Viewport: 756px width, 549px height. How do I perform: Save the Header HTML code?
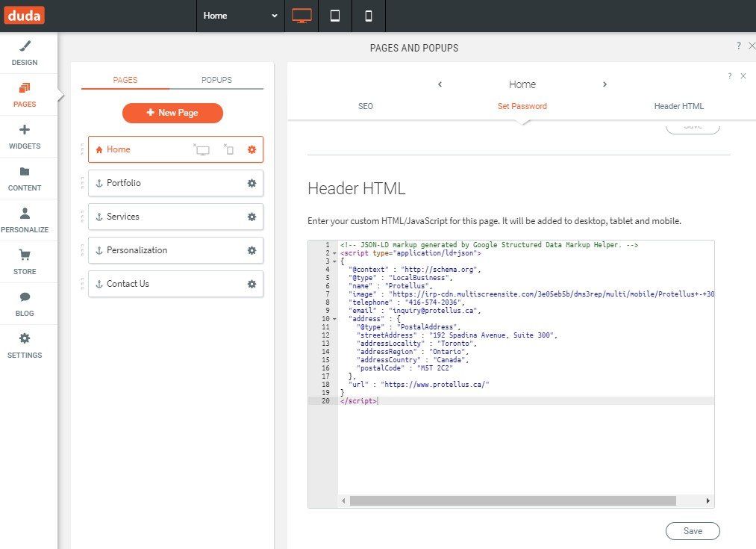pyautogui.click(x=693, y=531)
